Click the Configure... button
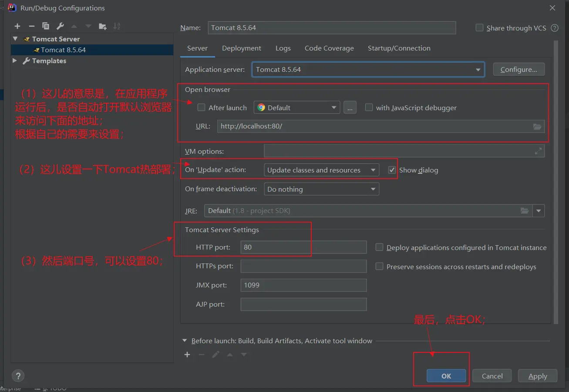The height and width of the screenshot is (392, 569). point(518,70)
